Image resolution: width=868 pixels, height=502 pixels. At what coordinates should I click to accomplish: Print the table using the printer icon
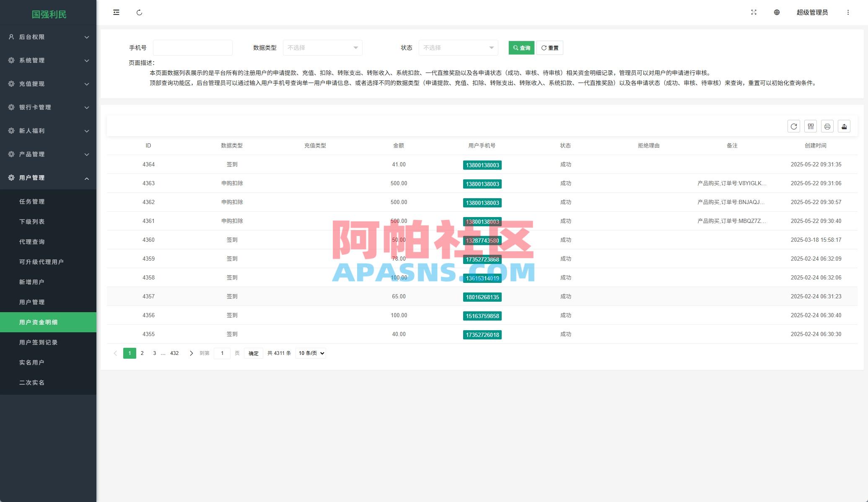pyautogui.click(x=827, y=126)
